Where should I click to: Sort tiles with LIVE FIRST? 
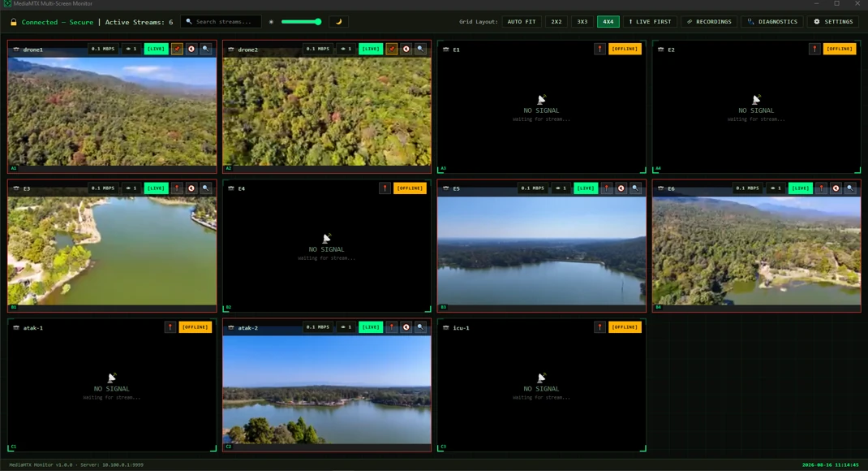point(650,22)
